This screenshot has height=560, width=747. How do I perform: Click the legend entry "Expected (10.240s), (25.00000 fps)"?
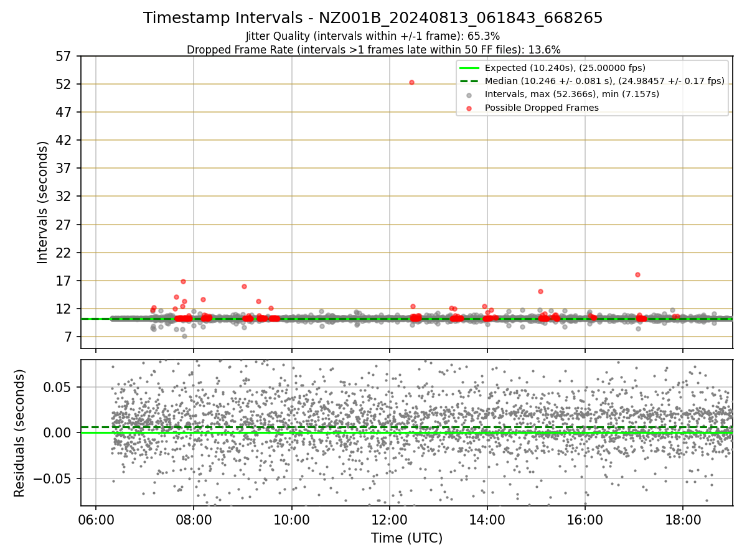[565, 68]
